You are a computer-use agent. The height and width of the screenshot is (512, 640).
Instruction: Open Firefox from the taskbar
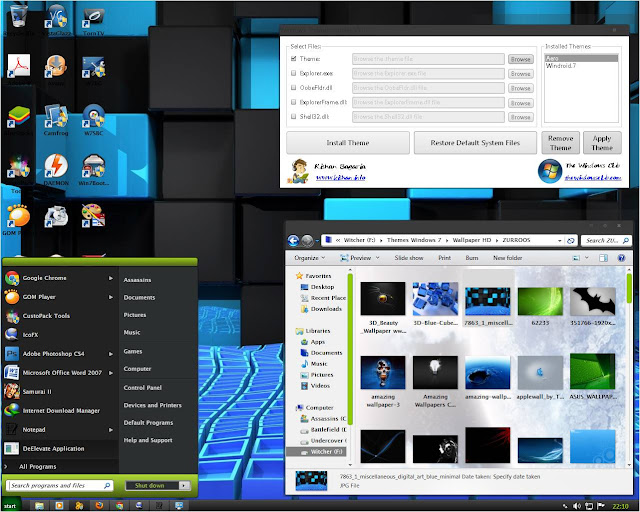[99, 505]
